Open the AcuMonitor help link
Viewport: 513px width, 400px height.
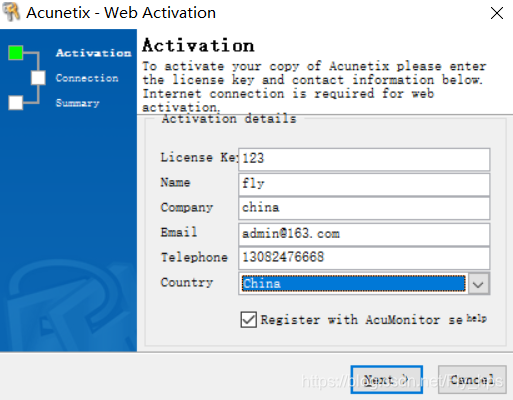click(477, 318)
